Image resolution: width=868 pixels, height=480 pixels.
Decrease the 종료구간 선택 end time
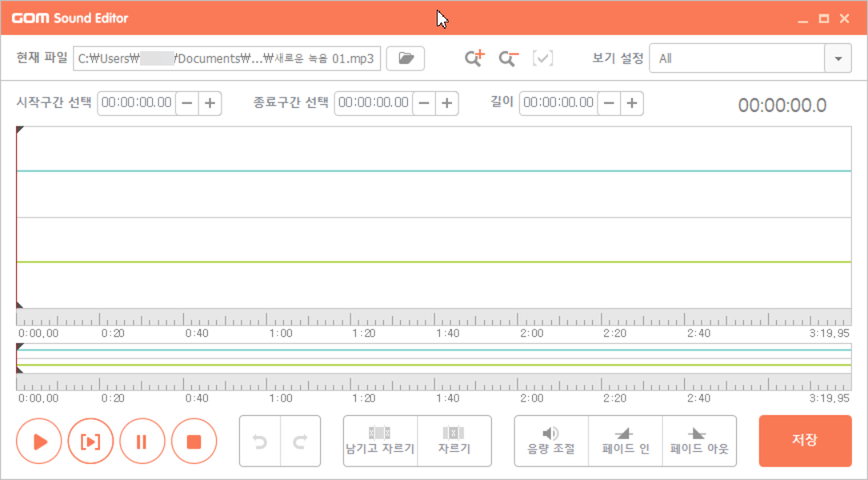pos(424,103)
